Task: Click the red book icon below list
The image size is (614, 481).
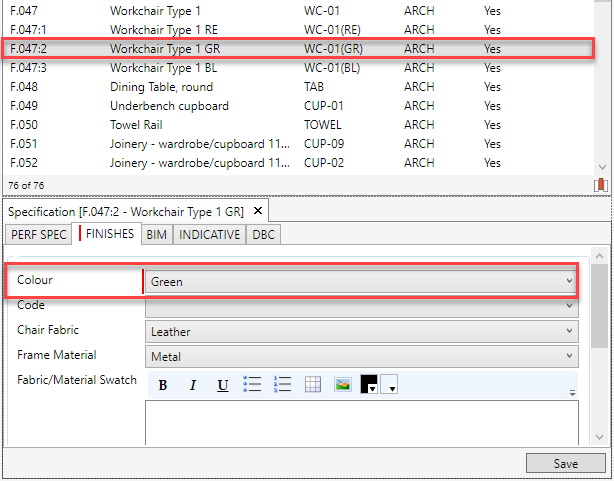Action: 600,185
